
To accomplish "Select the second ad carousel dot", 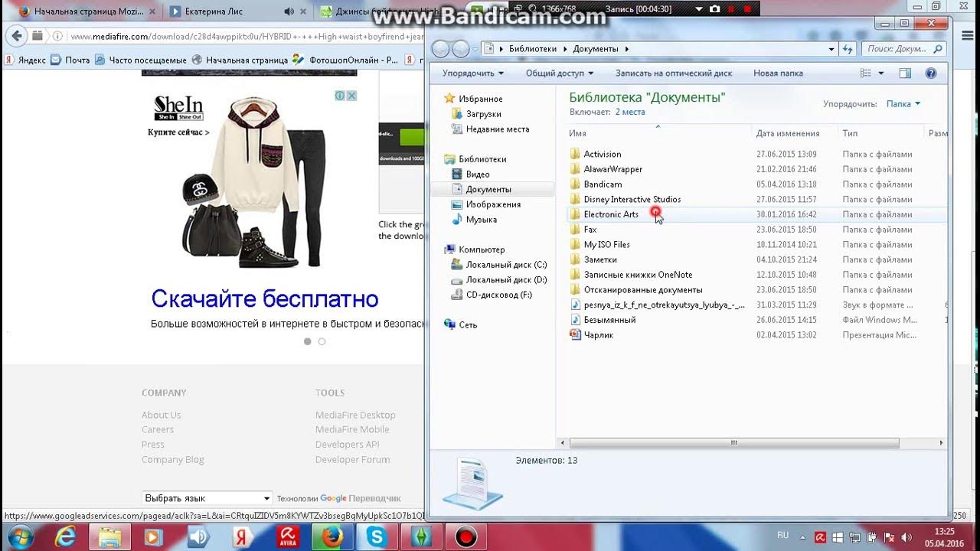I will pyautogui.click(x=322, y=341).
